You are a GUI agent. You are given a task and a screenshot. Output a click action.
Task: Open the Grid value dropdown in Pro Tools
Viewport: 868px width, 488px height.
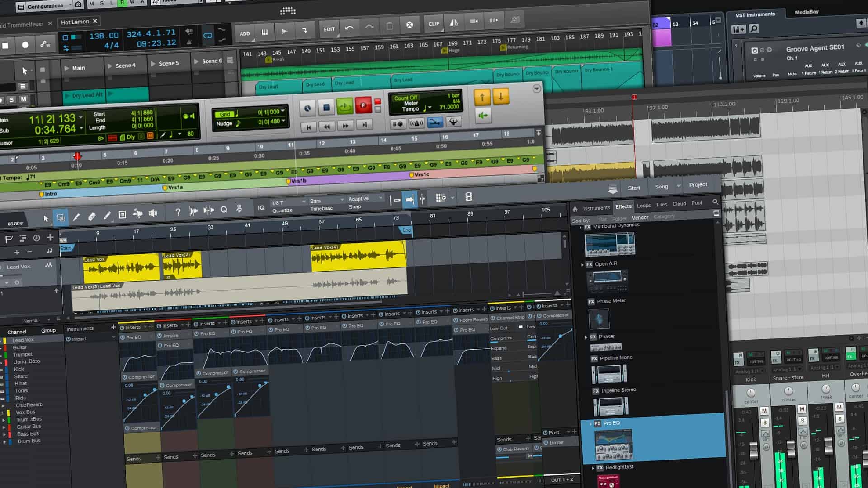pyautogui.click(x=283, y=111)
